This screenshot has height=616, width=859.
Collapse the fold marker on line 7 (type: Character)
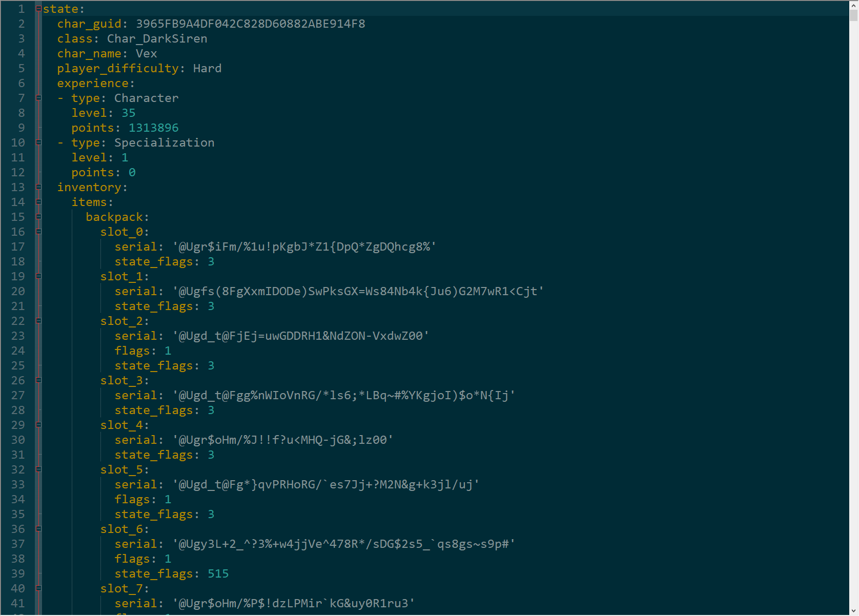click(x=38, y=98)
